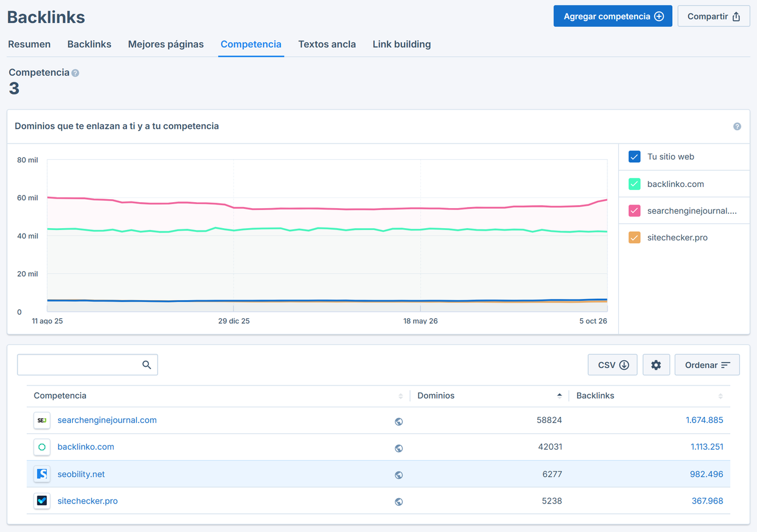Toggle the pink searchenginejournal legend swatch

coord(634,211)
